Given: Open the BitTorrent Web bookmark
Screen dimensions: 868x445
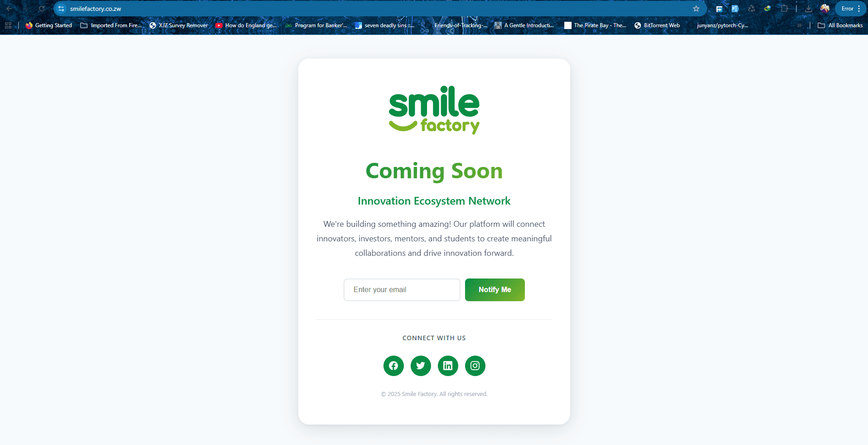Looking at the screenshot, I should (657, 25).
